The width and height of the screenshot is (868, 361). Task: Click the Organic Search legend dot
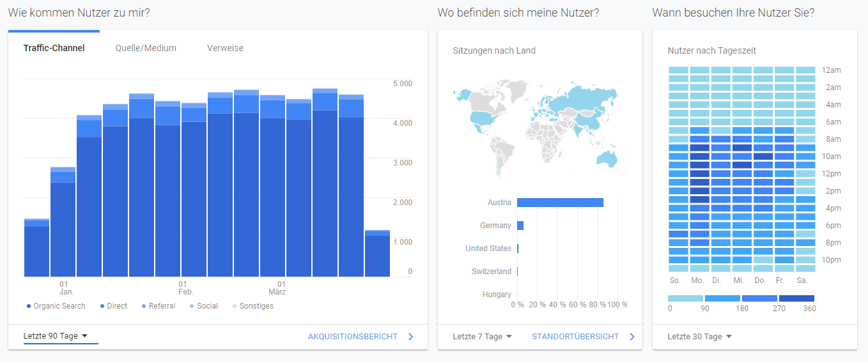[29, 306]
